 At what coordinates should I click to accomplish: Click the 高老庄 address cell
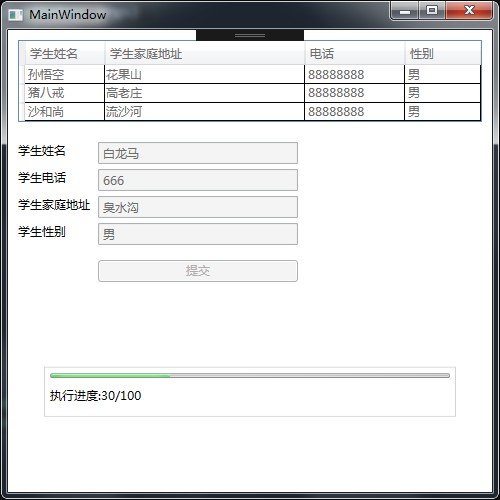click(x=204, y=93)
